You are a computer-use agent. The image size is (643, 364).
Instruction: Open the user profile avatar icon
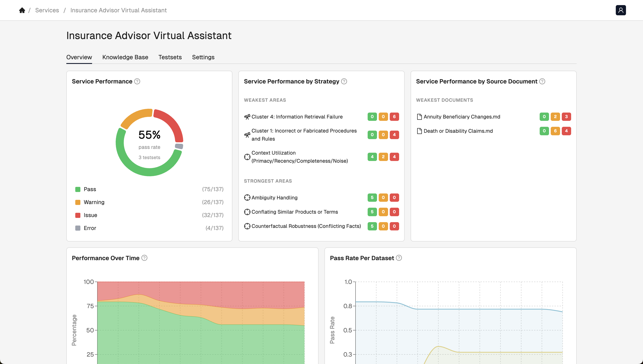click(621, 10)
